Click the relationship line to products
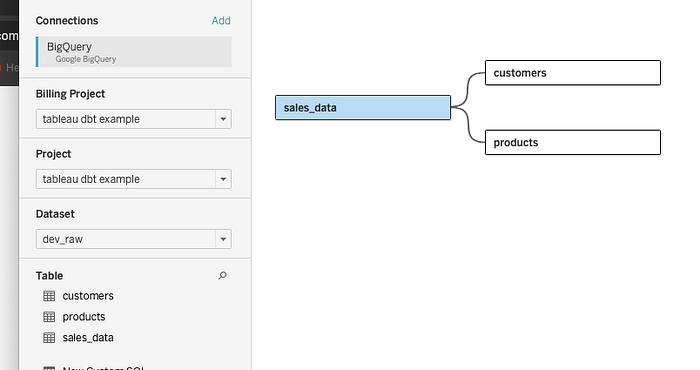The height and width of the screenshot is (370, 700). [x=468, y=125]
